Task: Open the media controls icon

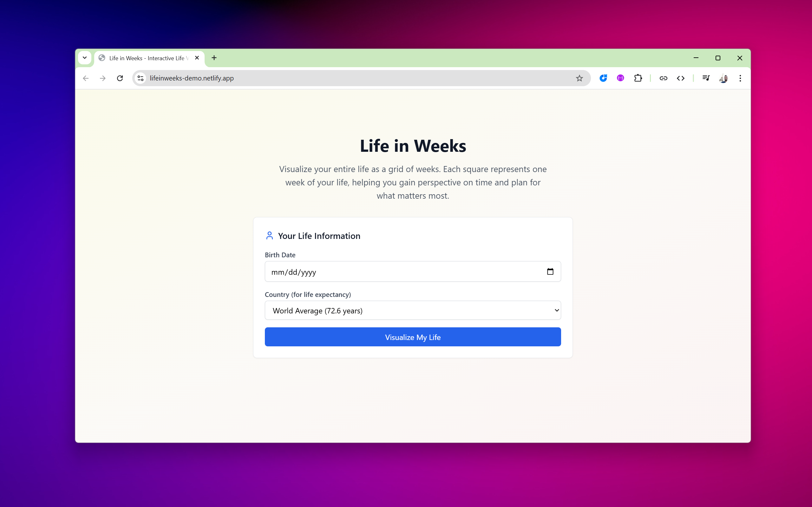Action: 706,78
